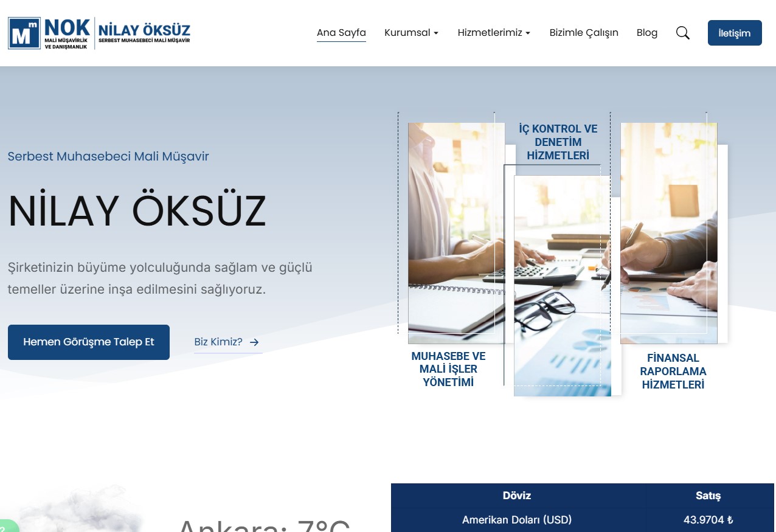Click the Amerikan Doları (USD) row
The height and width of the screenshot is (532, 776).
coord(517,520)
